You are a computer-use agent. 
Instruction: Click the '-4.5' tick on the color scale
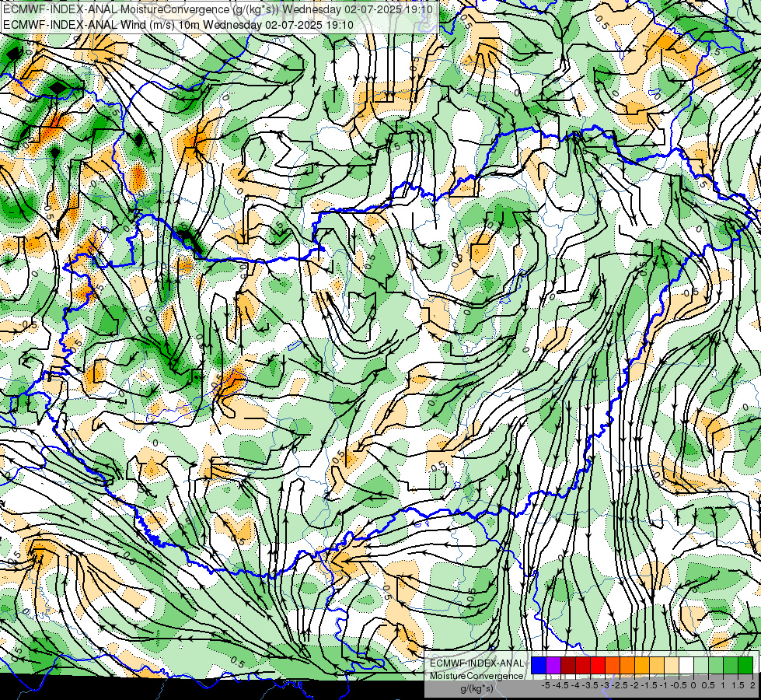point(560,685)
